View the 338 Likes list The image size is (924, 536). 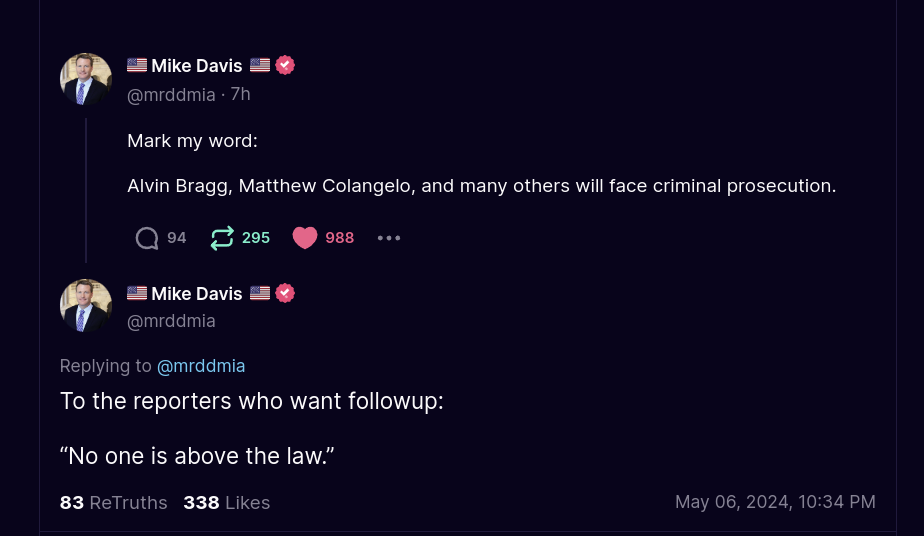(x=227, y=502)
